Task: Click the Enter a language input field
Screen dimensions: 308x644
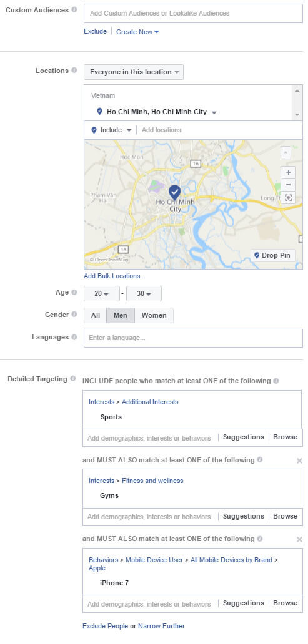Action: point(193,338)
